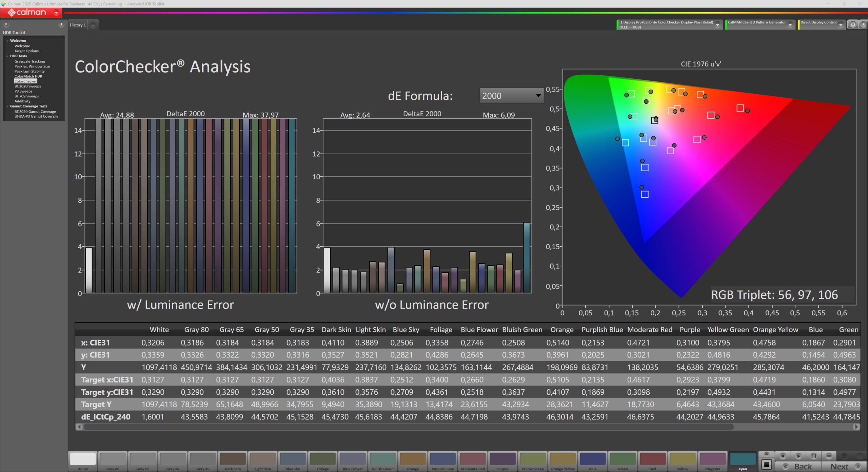Select Grayscale Tracking in the sidebar
This screenshot has width=868, height=472.
click(x=29, y=61)
